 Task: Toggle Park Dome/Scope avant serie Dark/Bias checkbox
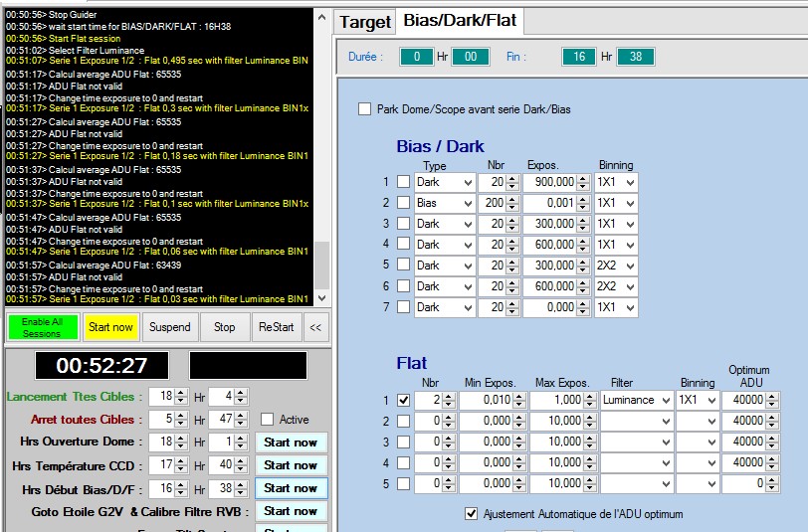coord(364,109)
